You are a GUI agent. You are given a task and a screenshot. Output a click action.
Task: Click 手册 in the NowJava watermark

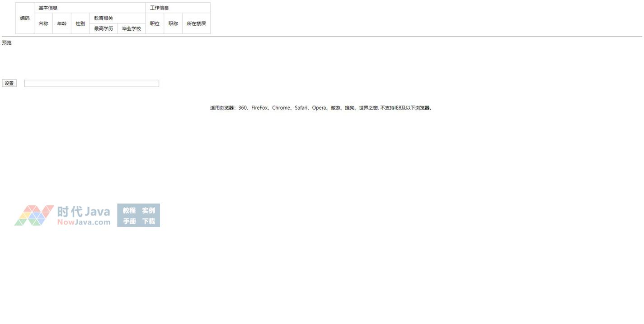129,221
